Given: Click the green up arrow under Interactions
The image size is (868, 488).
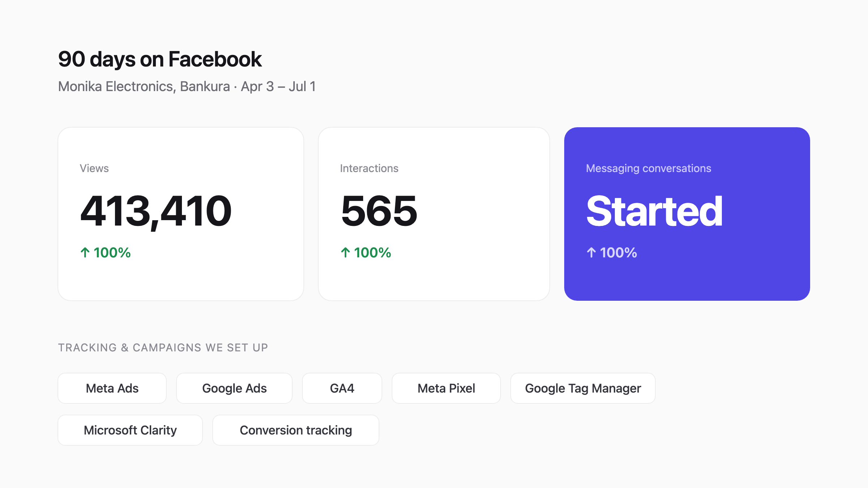Looking at the screenshot, I should (x=345, y=252).
